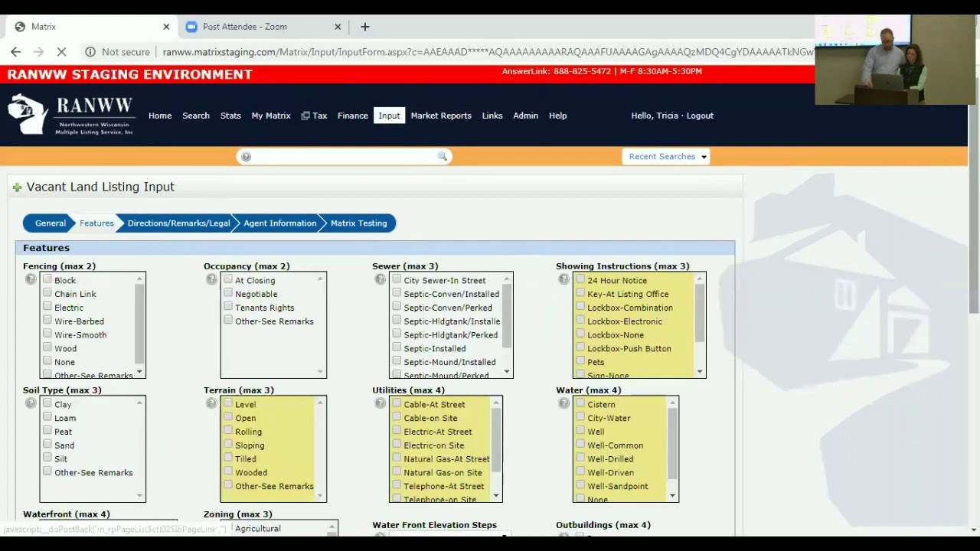Close the Post Attendee - Zoom tab
This screenshot has width=980, height=551.
(x=338, y=27)
